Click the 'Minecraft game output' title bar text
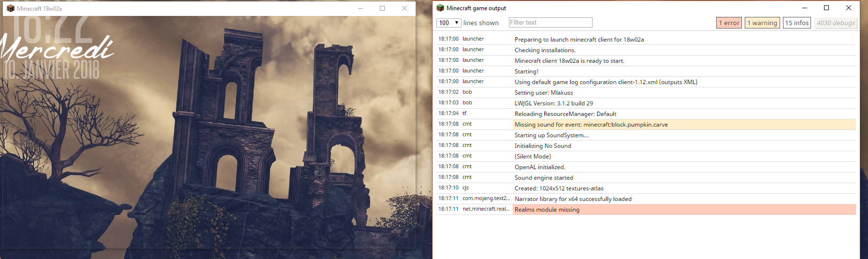Image resolution: width=868 pixels, height=259 pixels. point(476,8)
